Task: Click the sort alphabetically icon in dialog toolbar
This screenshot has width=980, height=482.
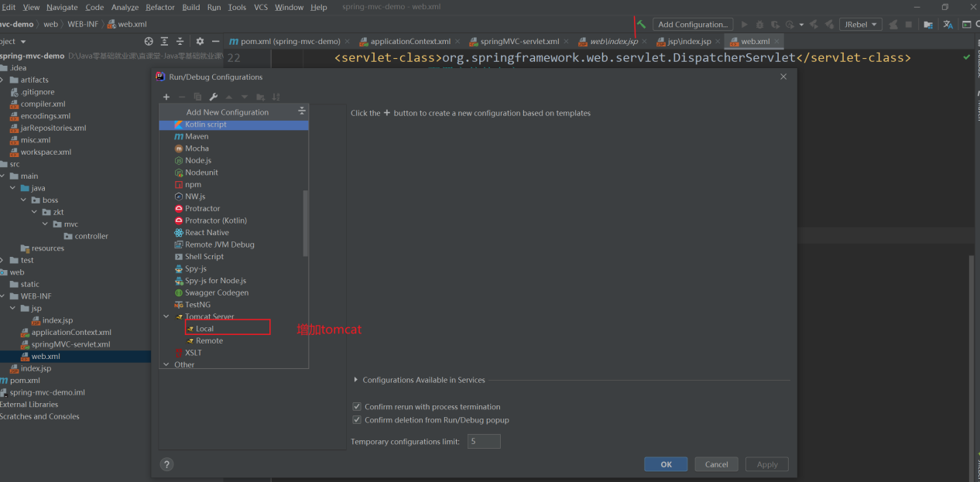Action: [x=276, y=97]
